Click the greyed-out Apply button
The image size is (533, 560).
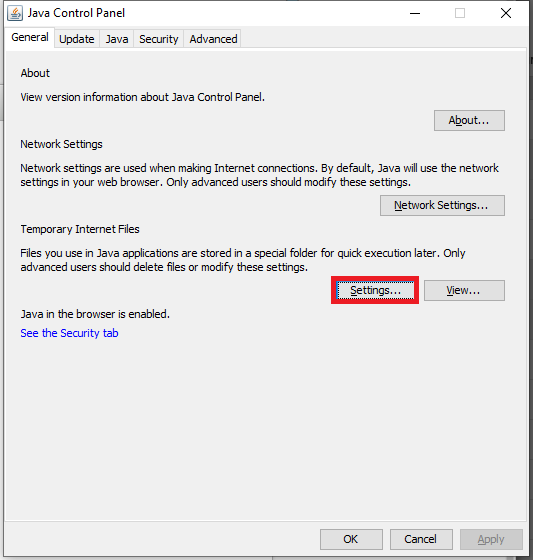click(491, 539)
